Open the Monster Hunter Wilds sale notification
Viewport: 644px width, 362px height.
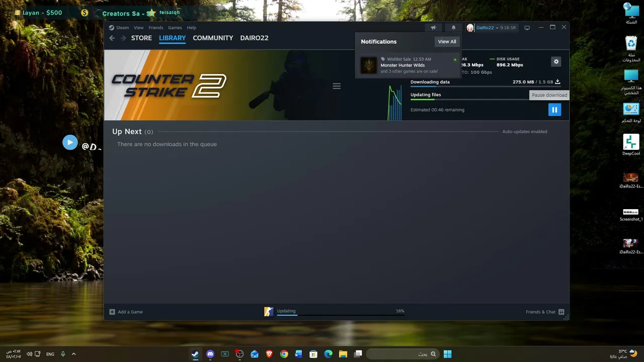coord(408,65)
